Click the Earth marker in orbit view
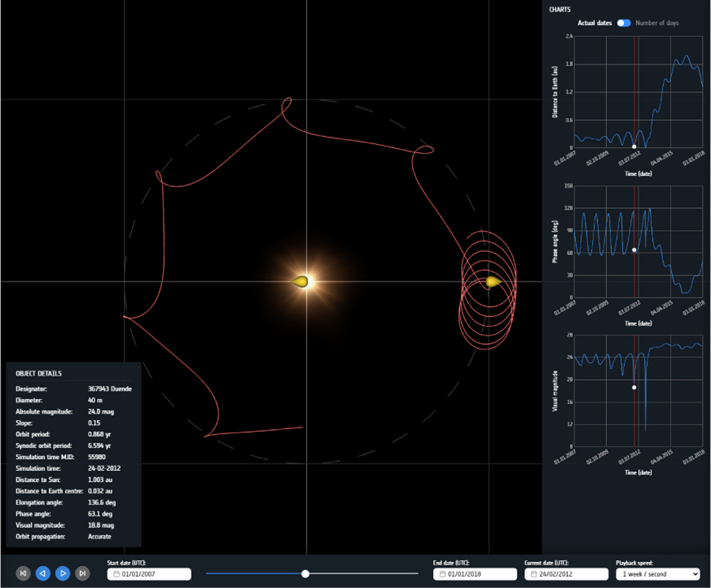711x588 pixels. tap(492, 282)
